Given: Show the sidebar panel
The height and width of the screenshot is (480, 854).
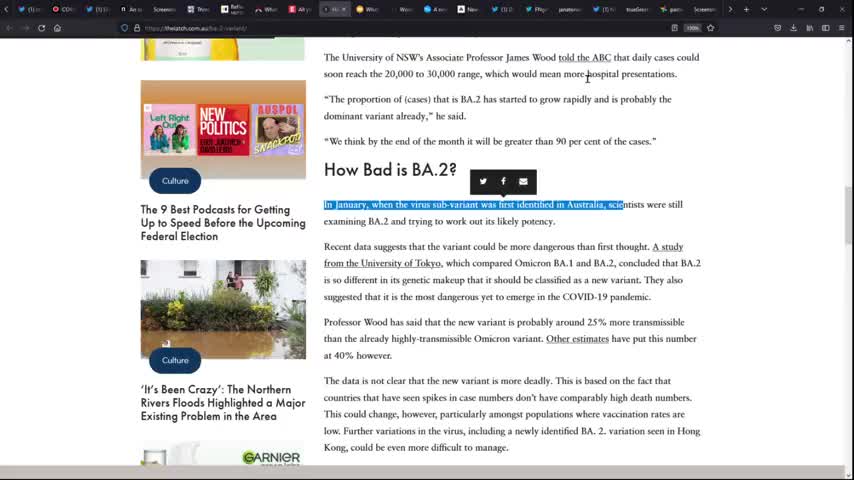Looking at the screenshot, I should pyautogui.click(x=826, y=28).
